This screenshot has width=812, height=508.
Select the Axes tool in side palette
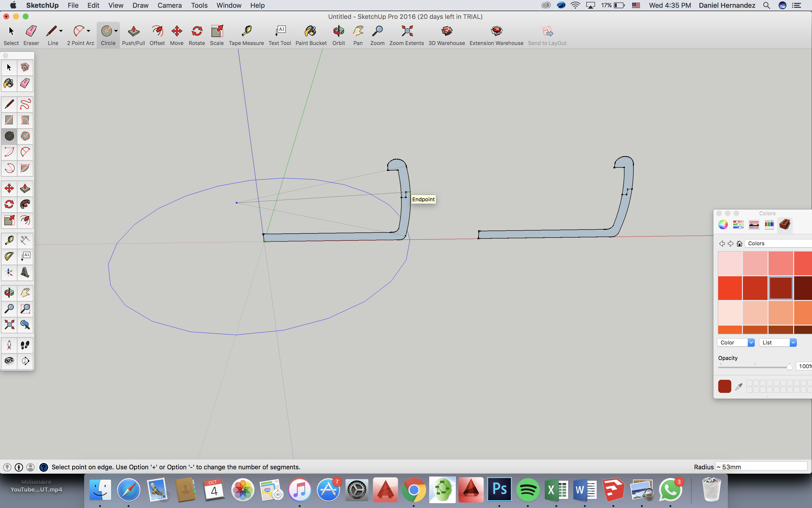[9, 272]
